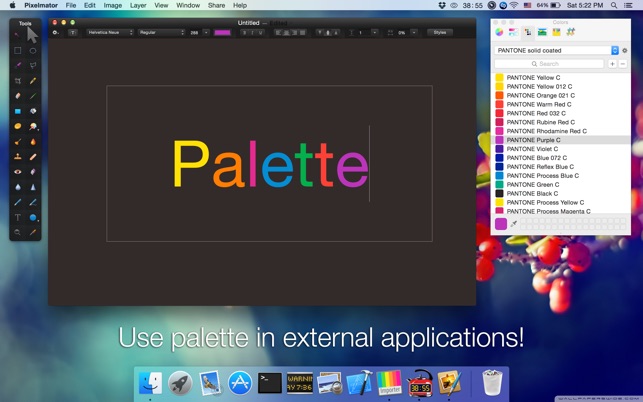Select the Eyedropper tool in Tools
Screen dimensions: 643x402
(33, 232)
